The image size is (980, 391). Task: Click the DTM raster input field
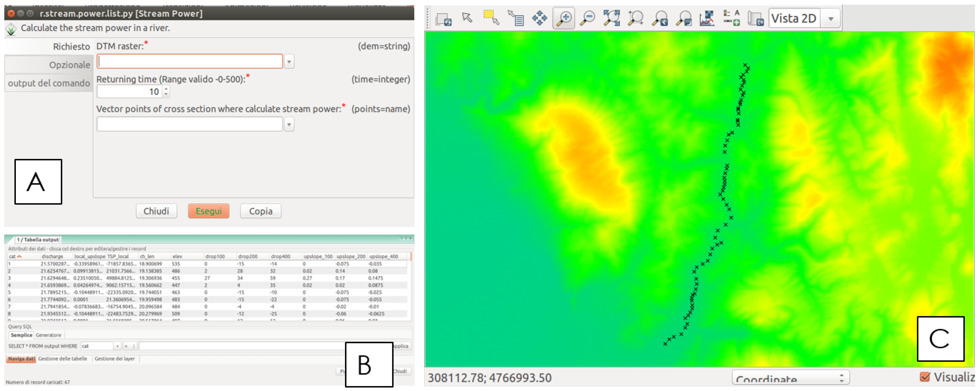(x=189, y=62)
